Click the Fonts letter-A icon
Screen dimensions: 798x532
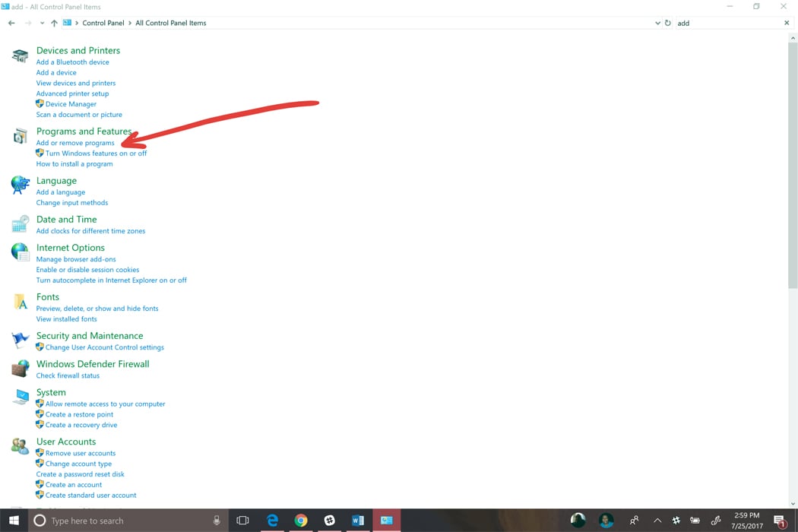[19, 301]
